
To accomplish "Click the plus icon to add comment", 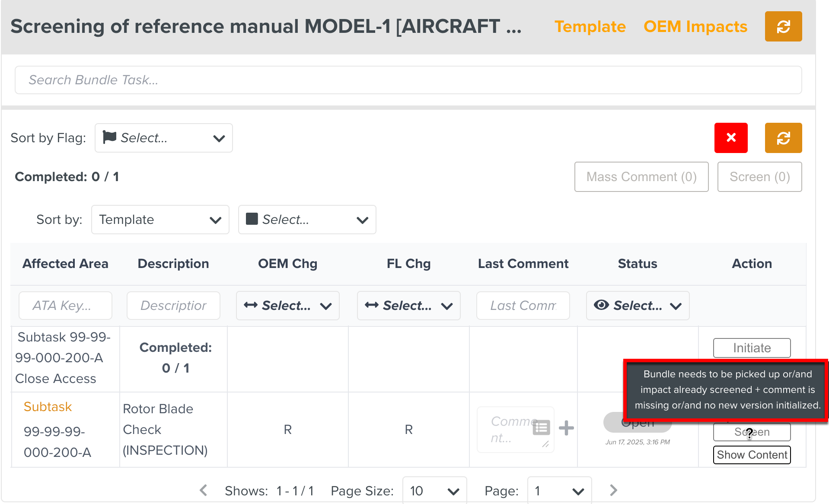I will tap(566, 428).
